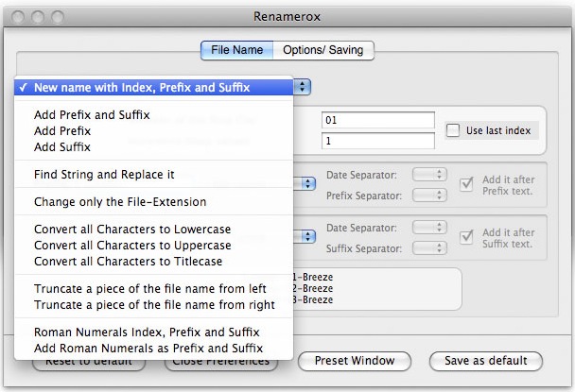The height and width of the screenshot is (392, 575).
Task: Select 'Convert all Characters to Uppercase'
Action: click(x=132, y=245)
